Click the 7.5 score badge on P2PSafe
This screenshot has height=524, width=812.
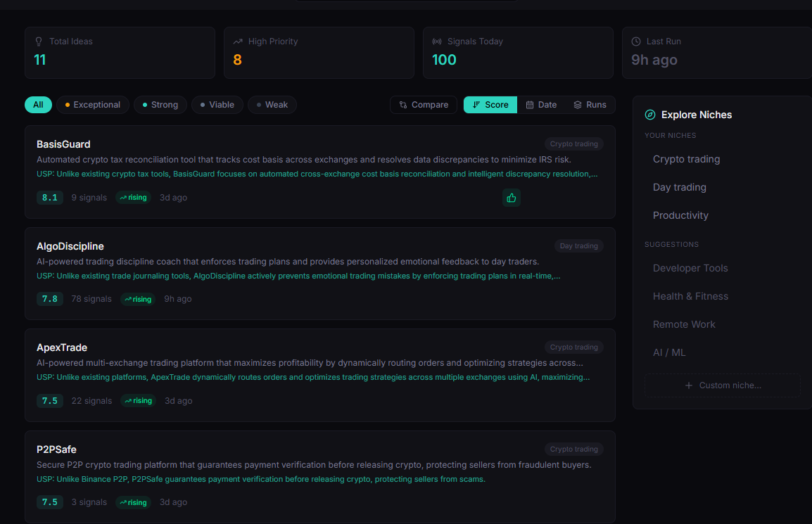[50, 502]
